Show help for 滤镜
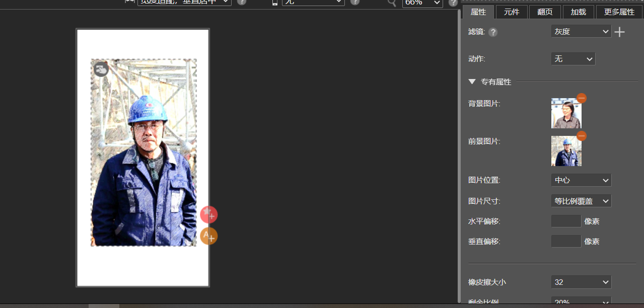Image resolution: width=644 pixels, height=308 pixels. [493, 32]
